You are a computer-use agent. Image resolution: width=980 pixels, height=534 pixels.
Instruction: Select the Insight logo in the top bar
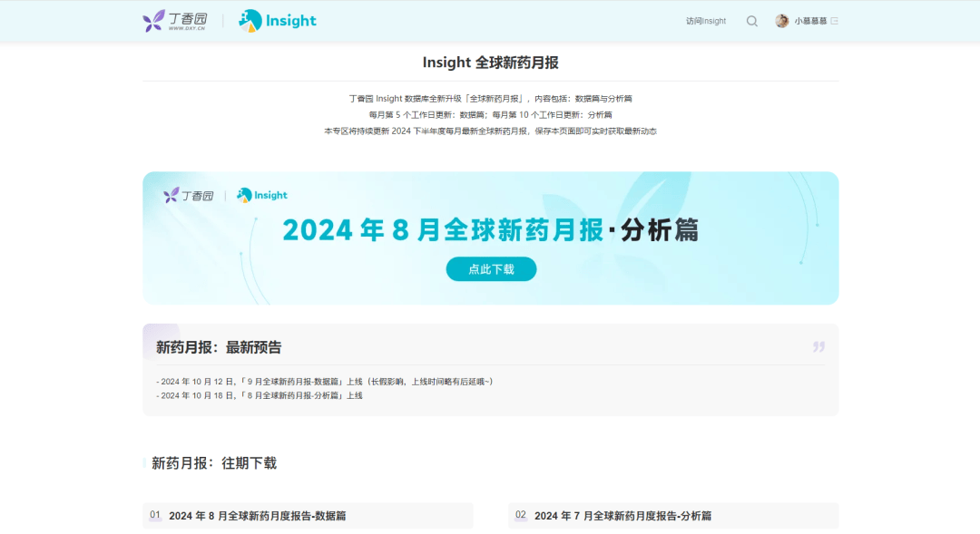click(277, 20)
